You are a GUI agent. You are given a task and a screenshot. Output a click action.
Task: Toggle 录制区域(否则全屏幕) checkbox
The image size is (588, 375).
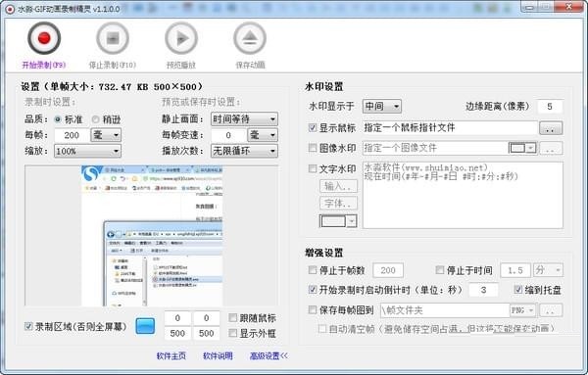pyautogui.click(x=28, y=326)
